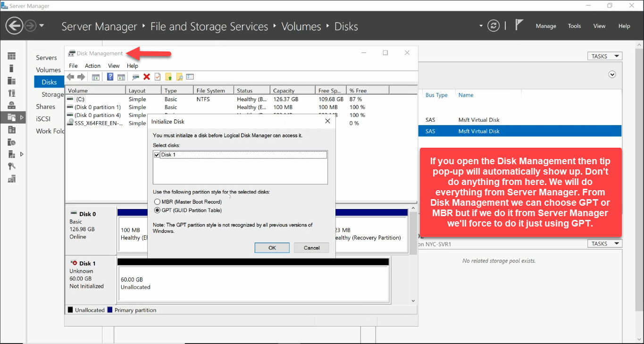Toggle Show/Hide Action Pane toolbar icon
The image size is (644, 344).
pos(121,77)
